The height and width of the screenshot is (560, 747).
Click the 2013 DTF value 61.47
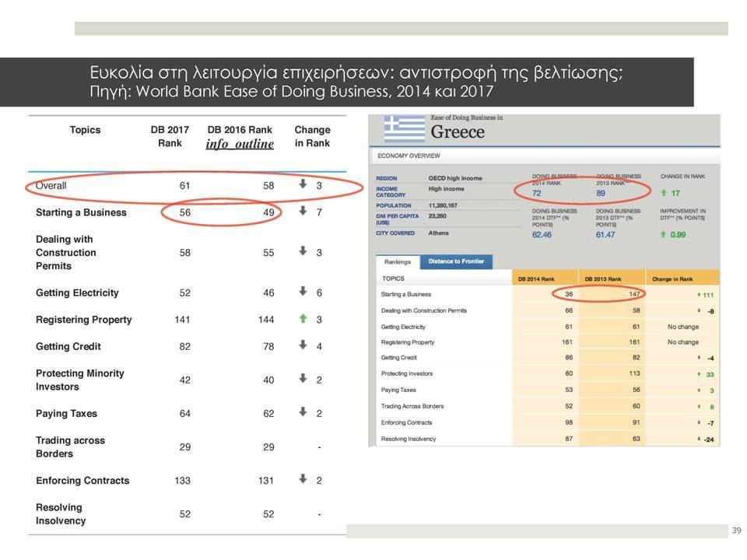click(x=605, y=235)
